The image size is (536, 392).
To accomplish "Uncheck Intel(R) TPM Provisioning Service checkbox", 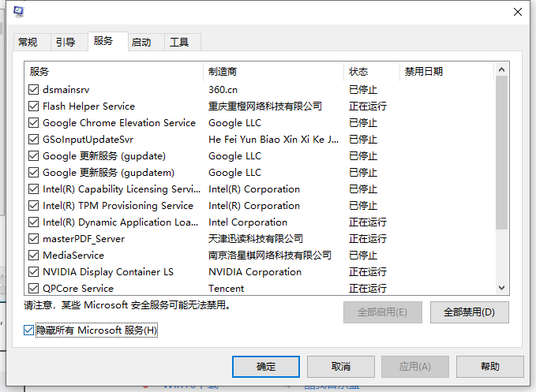I will tap(33, 206).
